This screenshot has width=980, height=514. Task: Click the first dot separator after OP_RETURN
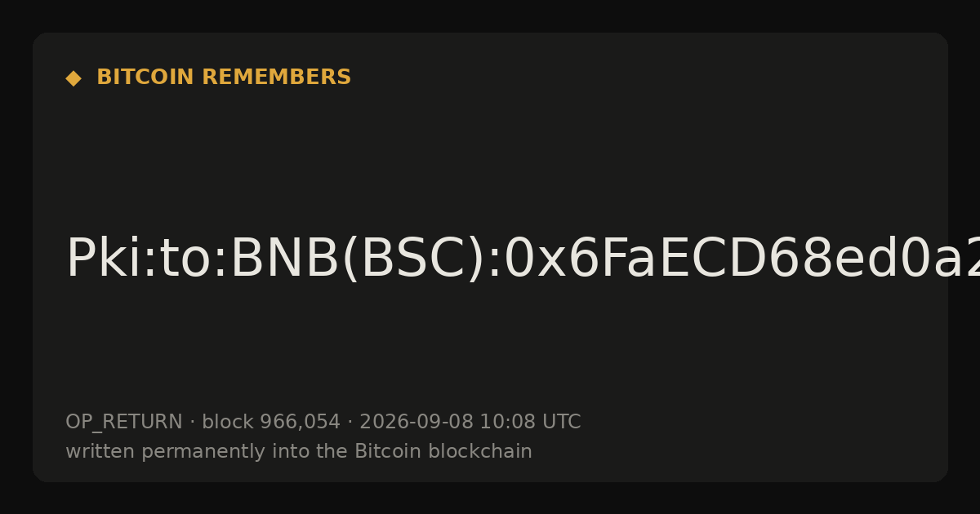tap(193, 423)
